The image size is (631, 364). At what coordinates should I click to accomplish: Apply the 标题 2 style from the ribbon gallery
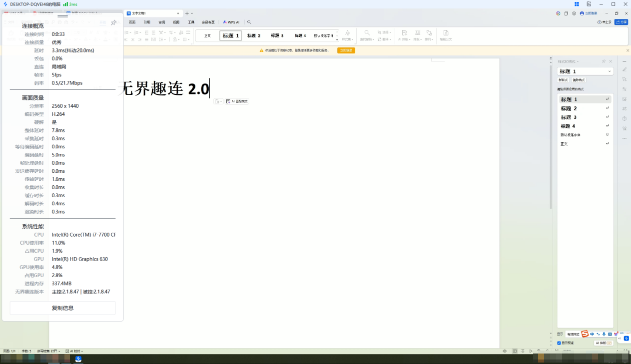tap(254, 36)
